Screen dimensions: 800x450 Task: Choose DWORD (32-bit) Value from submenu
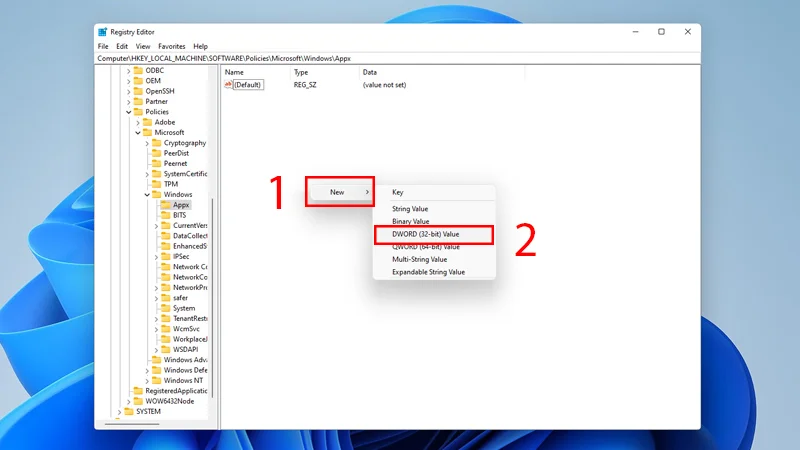[x=434, y=234]
